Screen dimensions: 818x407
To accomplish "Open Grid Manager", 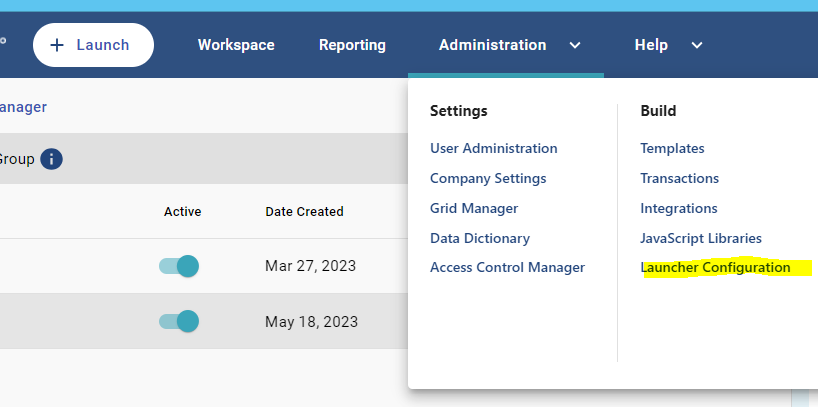I will [474, 208].
